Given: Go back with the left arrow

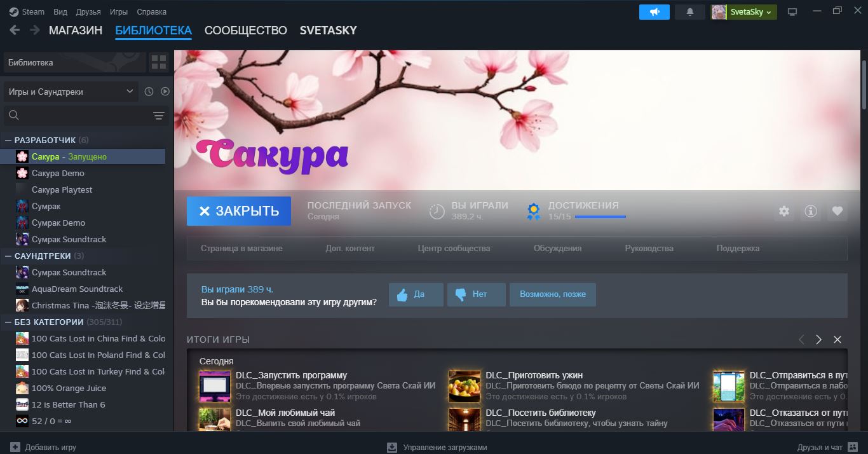Looking at the screenshot, I should [x=15, y=30].
